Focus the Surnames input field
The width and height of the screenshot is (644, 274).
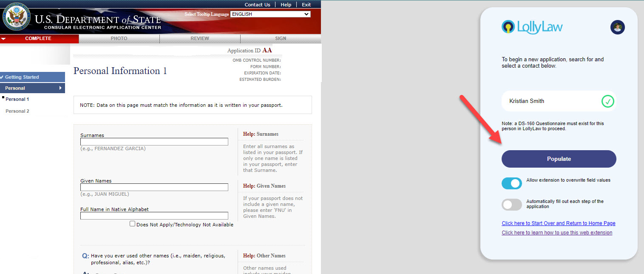154,142
